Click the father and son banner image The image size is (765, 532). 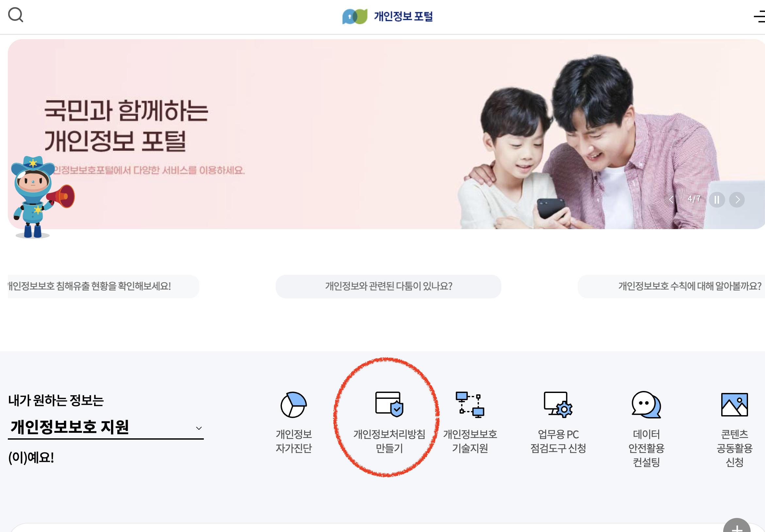tap(566, 143)
